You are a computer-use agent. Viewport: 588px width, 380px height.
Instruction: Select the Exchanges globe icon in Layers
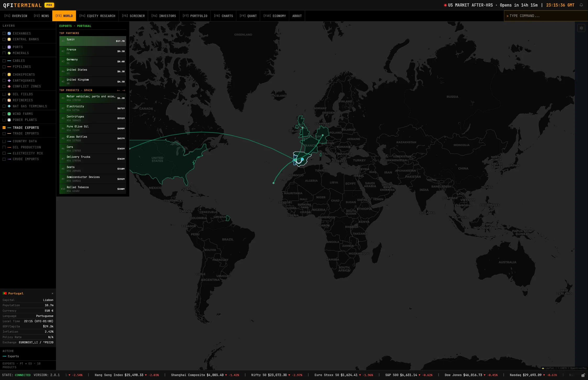tap(9, 33)
